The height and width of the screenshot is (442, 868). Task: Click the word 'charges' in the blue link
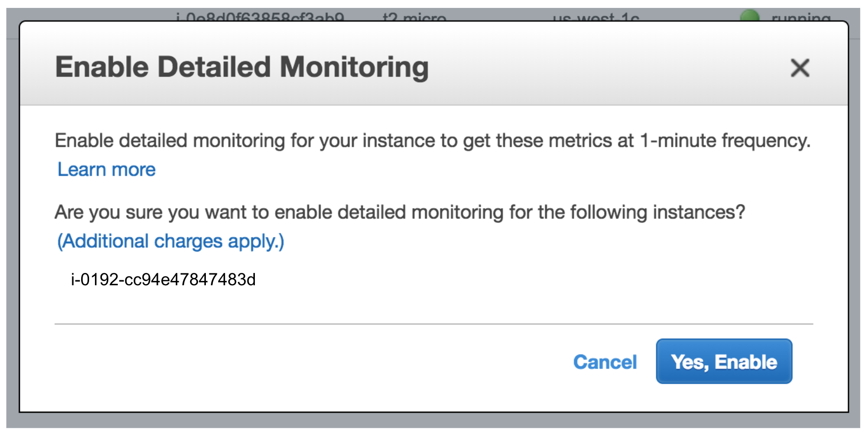point(188,242)
